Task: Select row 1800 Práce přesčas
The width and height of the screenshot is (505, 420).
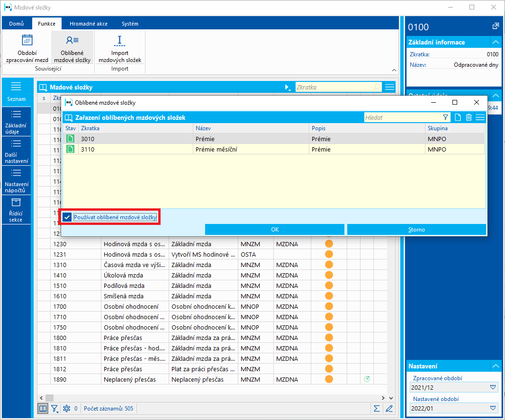Action: point(212,338)
